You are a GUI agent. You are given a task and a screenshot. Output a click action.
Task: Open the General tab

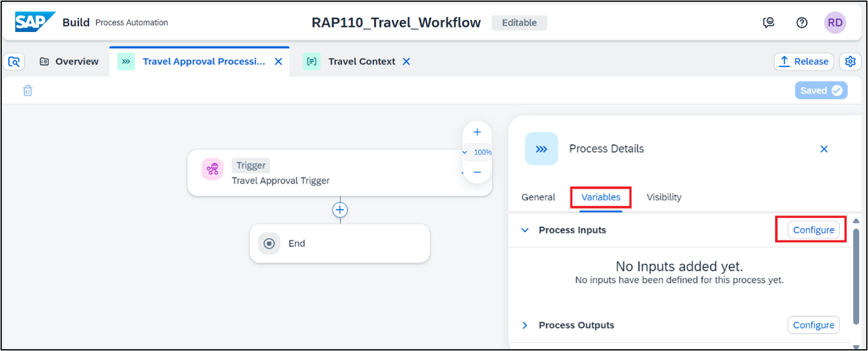538,197
